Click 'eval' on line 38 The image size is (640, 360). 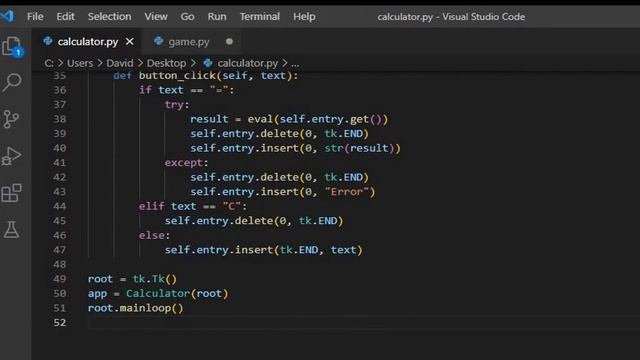tap(260, 119)
